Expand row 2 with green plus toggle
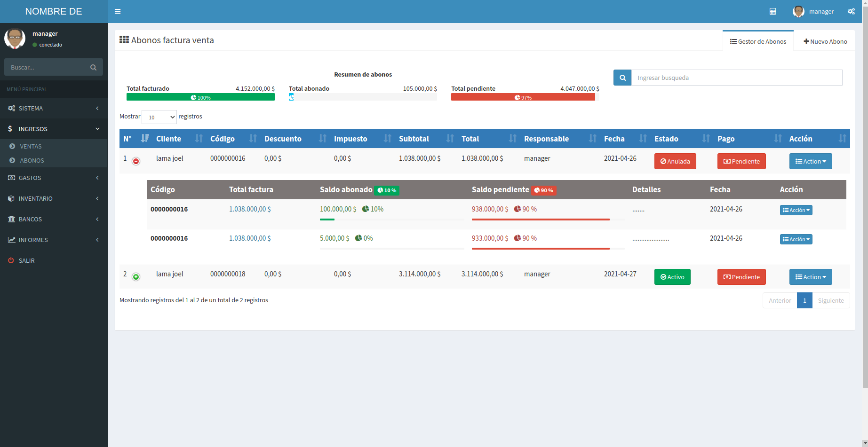The image size is (868, 447). [x=136, y=277]
